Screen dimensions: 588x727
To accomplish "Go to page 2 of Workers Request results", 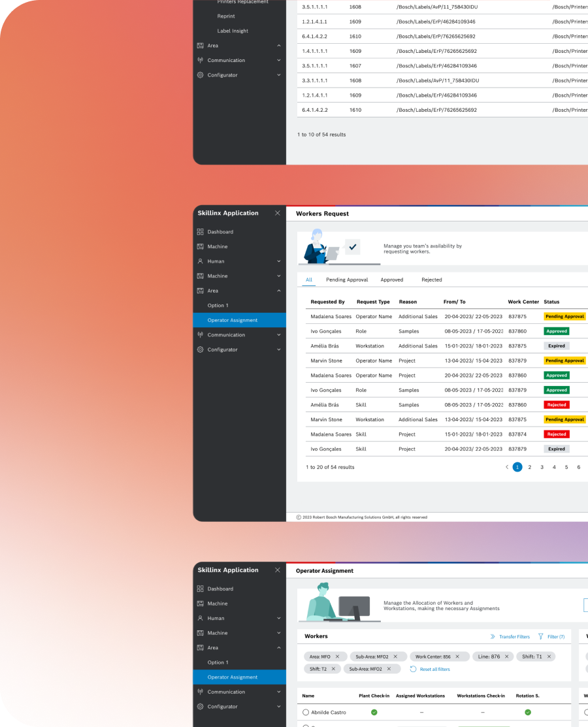I will pyautogui.click(x=530, y=468).
